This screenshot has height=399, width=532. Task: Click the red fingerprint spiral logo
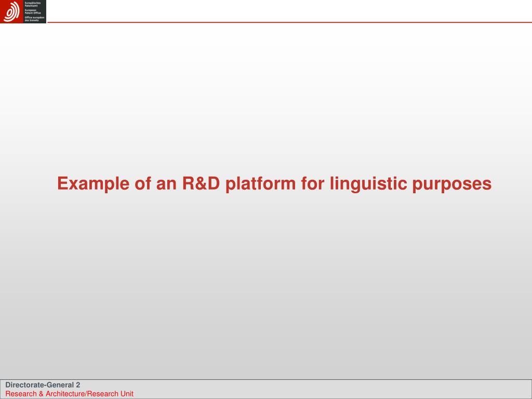[11, 12]
